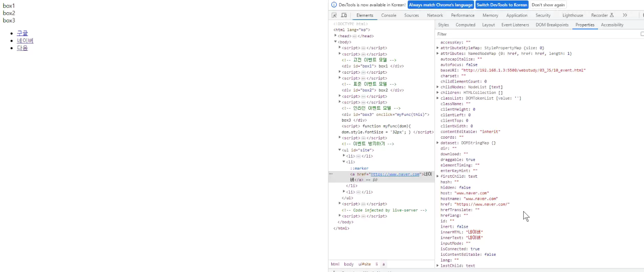Screen dimensions: 644x272
Task: Click Always match Chrome's language button
Action: coord(441,5)
